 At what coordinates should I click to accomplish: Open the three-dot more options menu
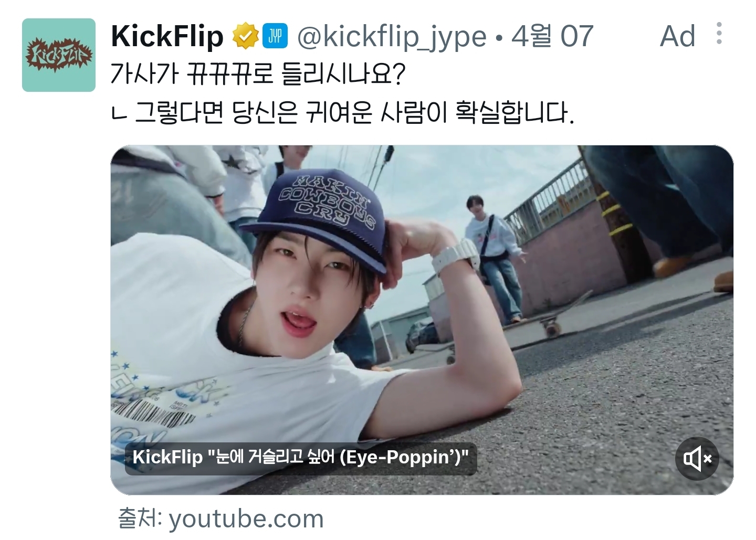coord(719,33)
